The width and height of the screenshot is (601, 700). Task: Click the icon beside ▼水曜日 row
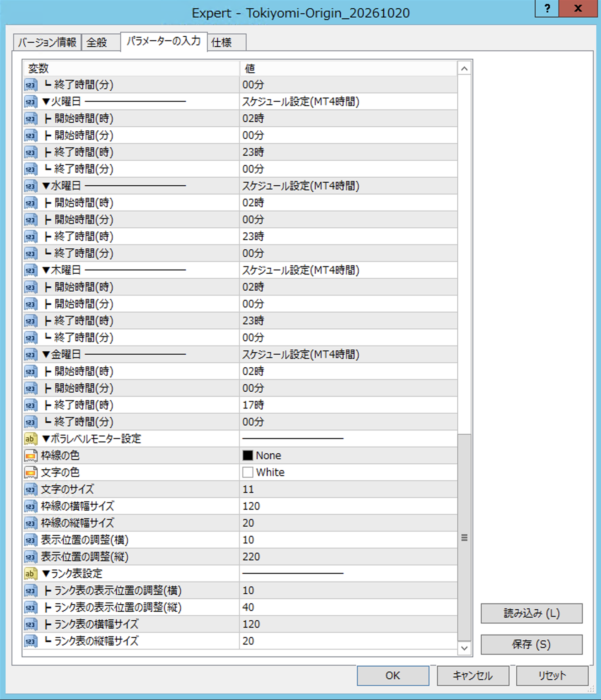click(x=30, y=186)
